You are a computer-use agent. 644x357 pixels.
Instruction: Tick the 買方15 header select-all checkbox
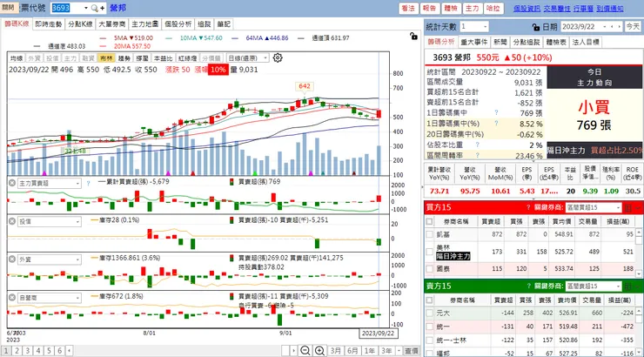pos(430,221)
